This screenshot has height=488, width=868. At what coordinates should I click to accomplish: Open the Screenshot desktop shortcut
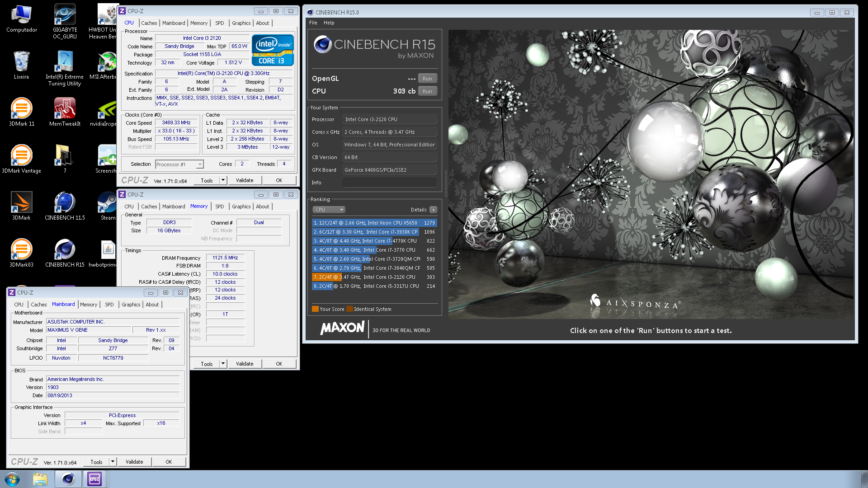107,159
